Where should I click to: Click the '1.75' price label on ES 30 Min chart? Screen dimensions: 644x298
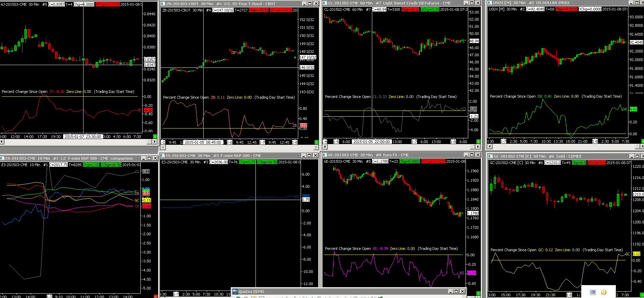click(306, 200)
